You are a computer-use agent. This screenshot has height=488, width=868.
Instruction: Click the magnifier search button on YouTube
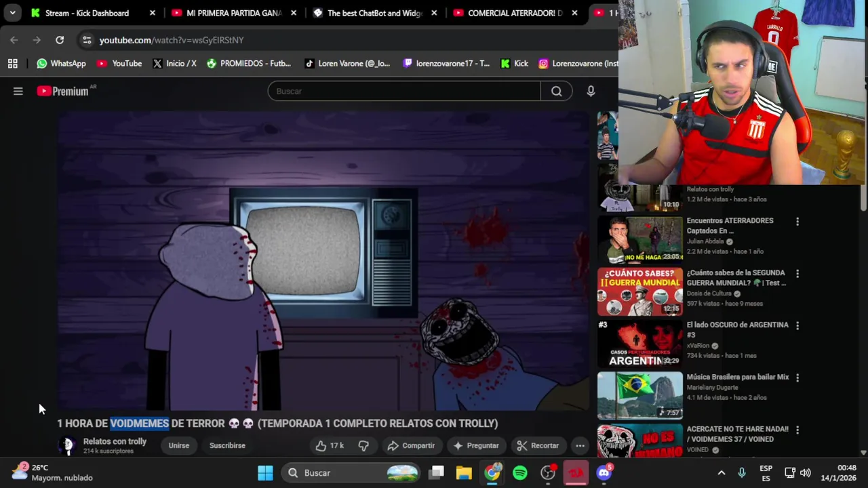(557, 91)
